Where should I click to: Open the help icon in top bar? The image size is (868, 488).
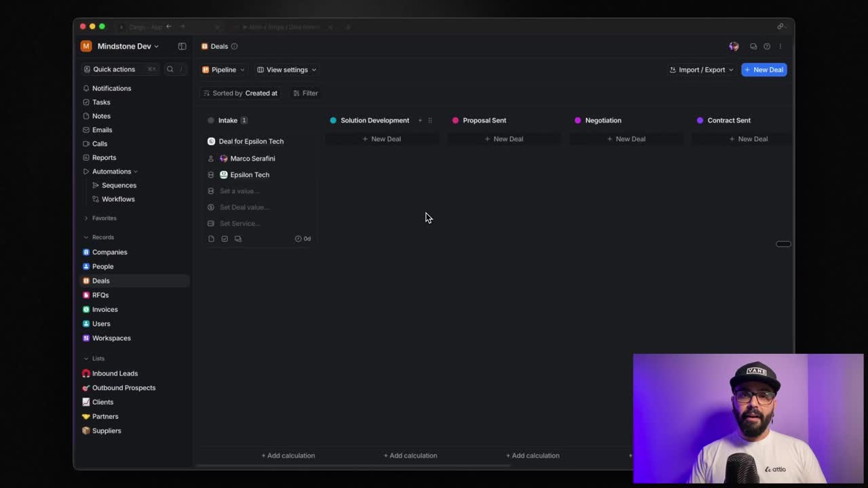[767, 46]
